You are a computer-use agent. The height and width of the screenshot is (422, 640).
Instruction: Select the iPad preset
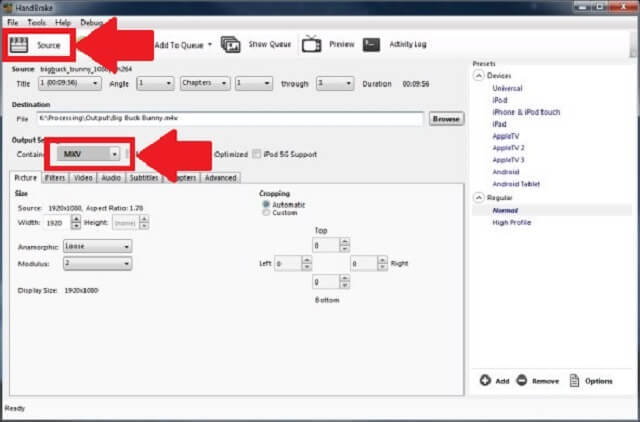[x=499, y=124]
